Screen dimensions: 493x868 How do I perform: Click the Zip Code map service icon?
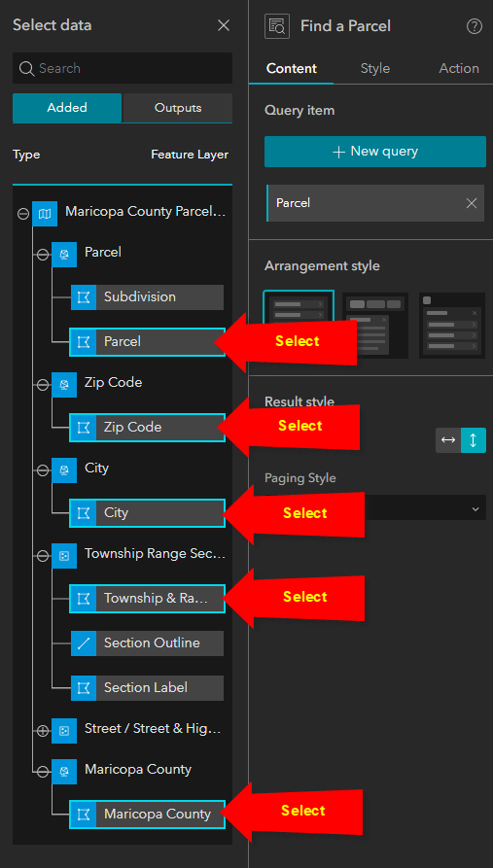coord(64,385)
